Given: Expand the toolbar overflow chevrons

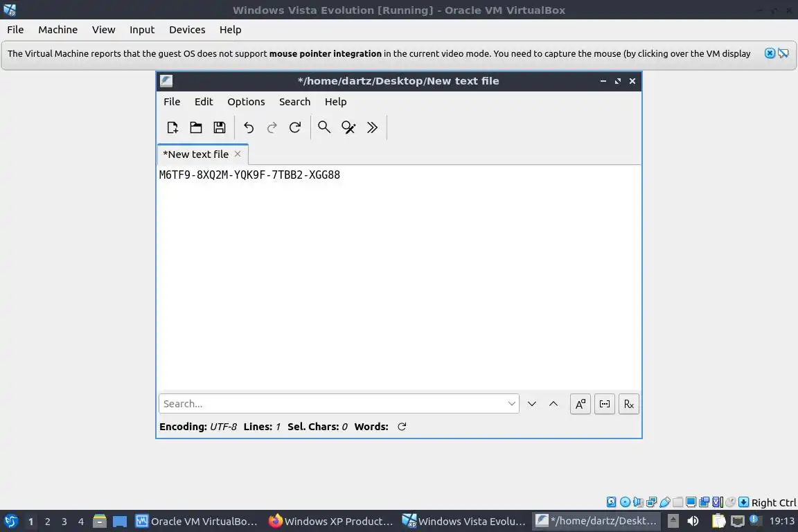Looking at the screenshot, I should 373,127.
